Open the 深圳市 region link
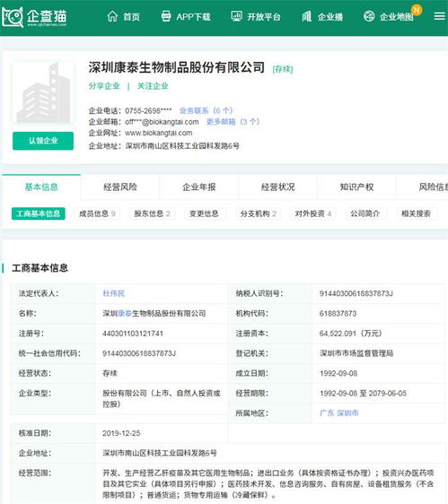The width and height of the screenshot is (448, 504). tap(347, 413)
